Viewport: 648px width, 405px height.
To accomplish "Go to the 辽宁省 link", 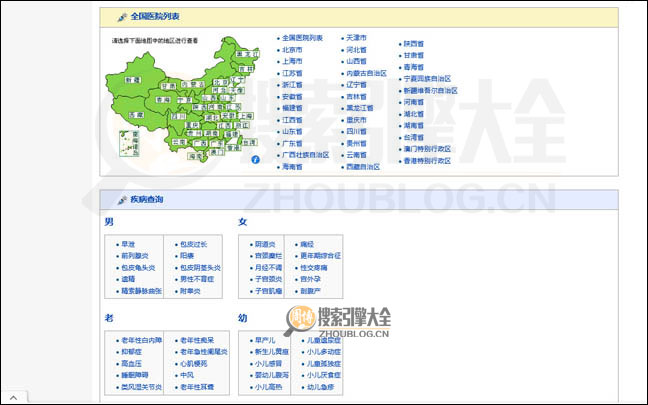I will click(x=356, y=85).
